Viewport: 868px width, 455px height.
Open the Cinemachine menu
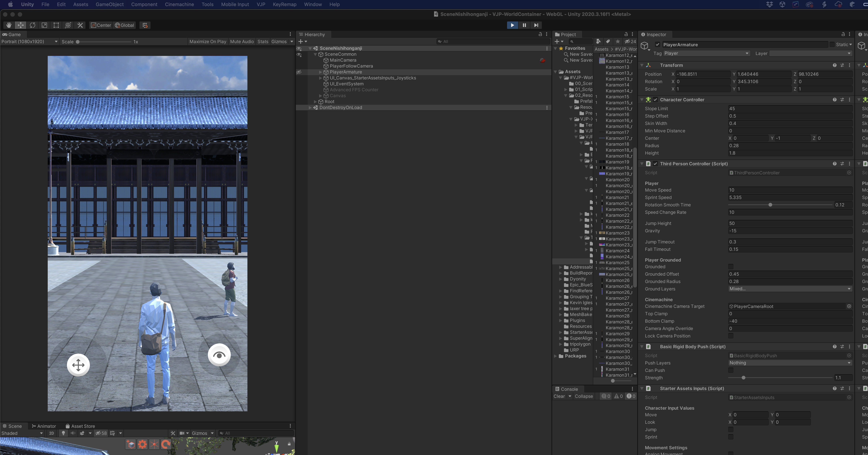coord(179,4)
